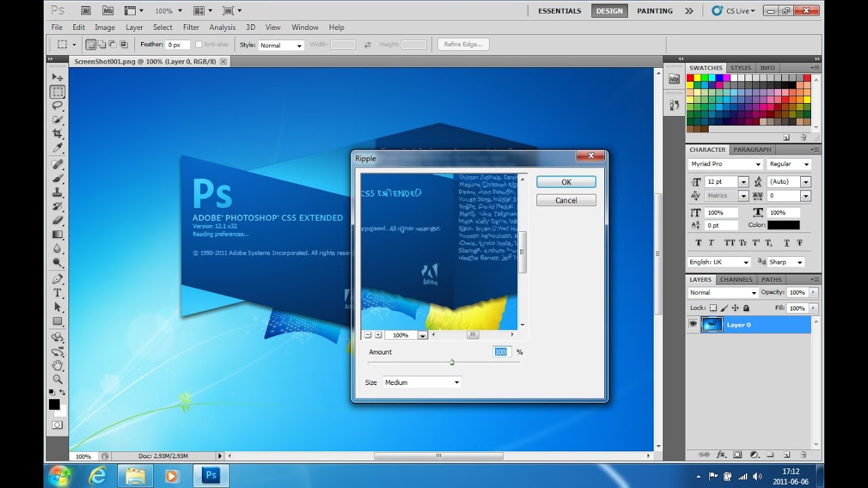Create new adjustment layer icon
The image size is (868, 488).
tap(753, 455)
